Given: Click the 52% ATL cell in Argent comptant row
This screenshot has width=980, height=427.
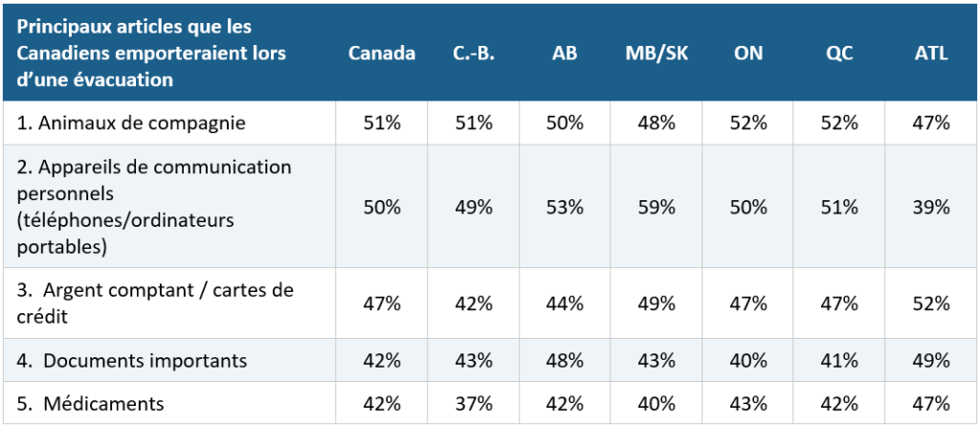Looking at the screenshot, I should (x=931, y=303).
